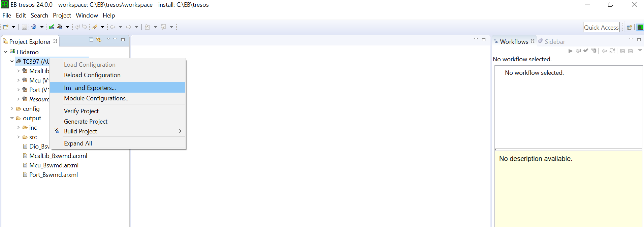Click the Quick Access field

pyautogui.click(x=601, y=27)
